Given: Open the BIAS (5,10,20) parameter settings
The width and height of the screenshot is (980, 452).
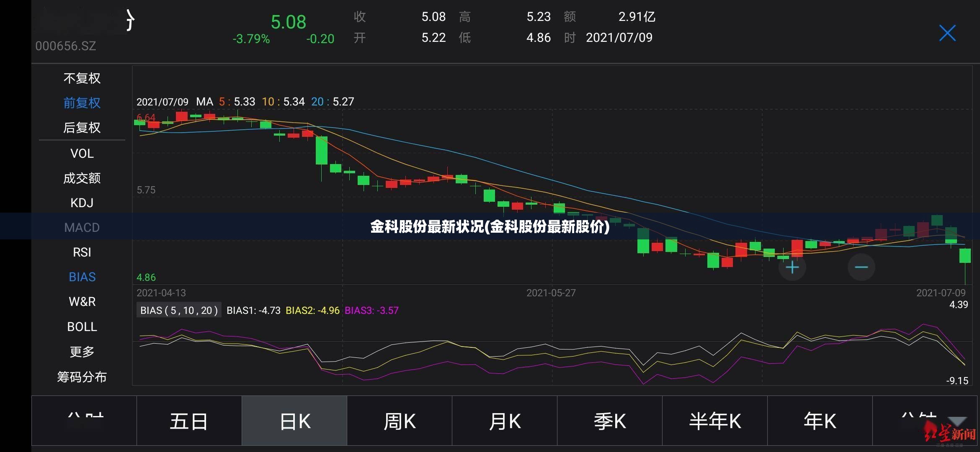Looking at the screenshot, I should click(x=179, y=311).
